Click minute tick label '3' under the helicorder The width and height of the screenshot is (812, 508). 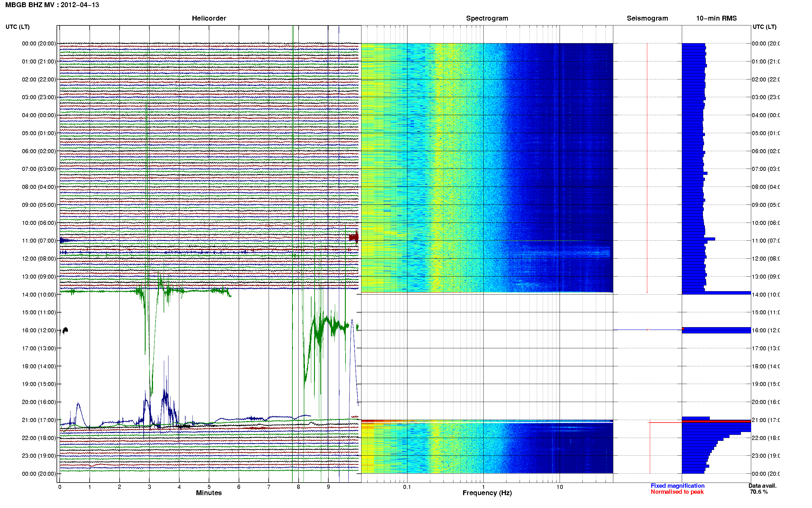pos(149,487)
